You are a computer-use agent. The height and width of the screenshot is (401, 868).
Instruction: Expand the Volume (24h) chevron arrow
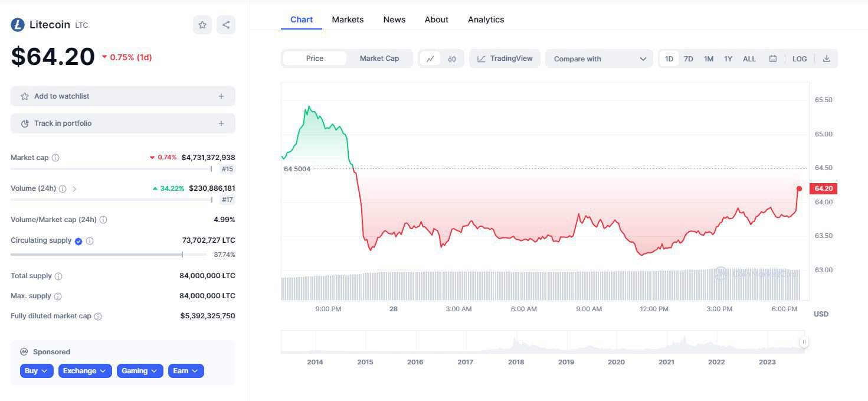[74, 189]
